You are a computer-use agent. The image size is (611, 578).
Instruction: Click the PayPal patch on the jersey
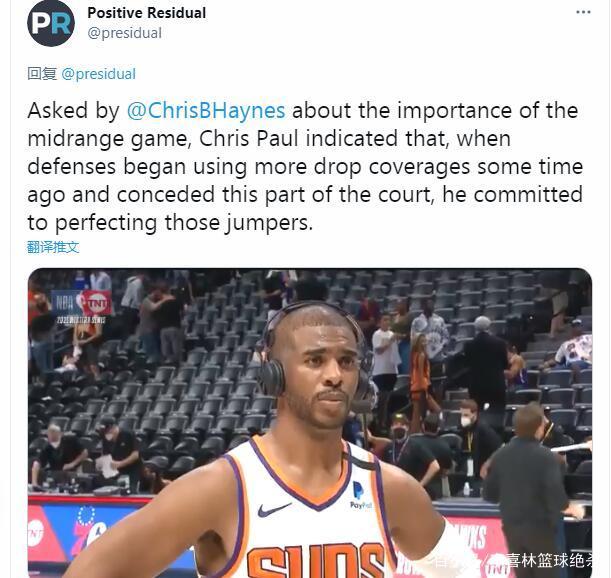pos(359,495)
